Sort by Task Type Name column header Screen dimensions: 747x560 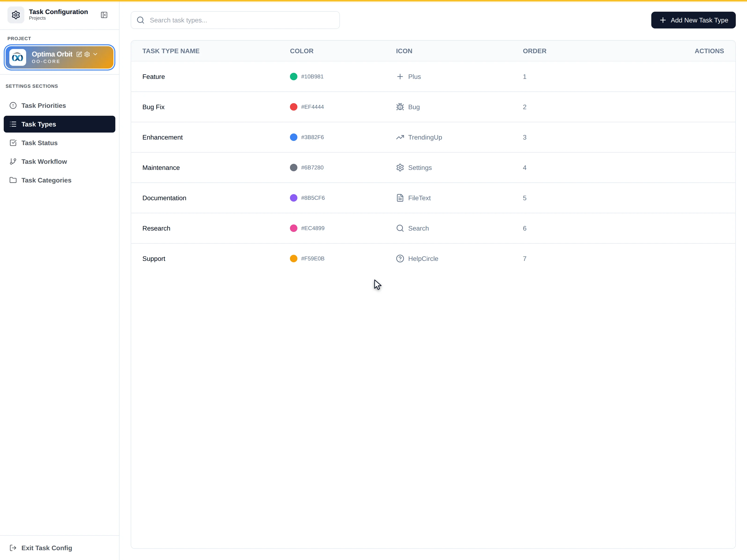(x=171, y=51)
